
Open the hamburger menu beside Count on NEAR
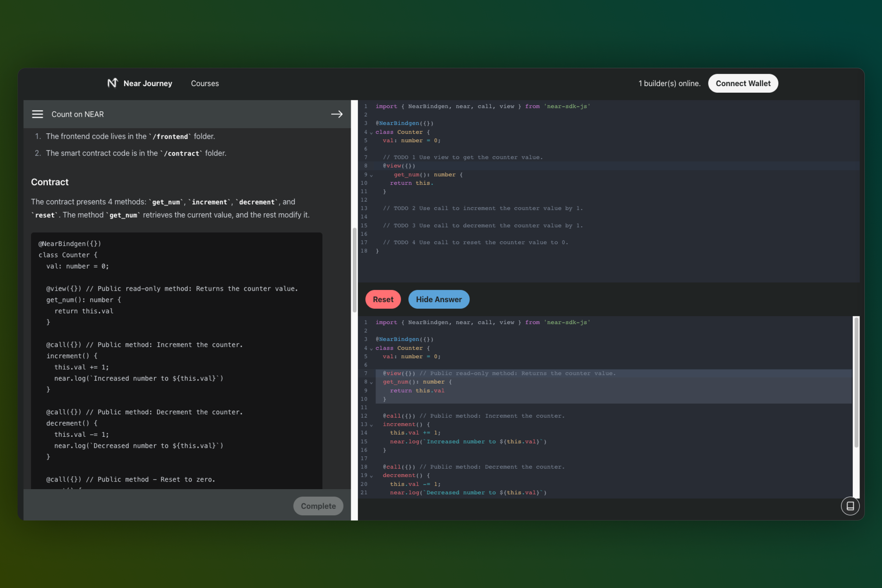pos(38,114)
